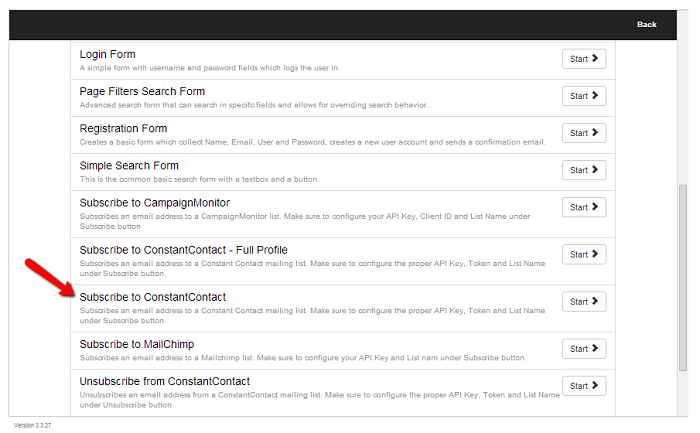
Task: Open the Subscribe to MailChimp heading
Action: [x=137, y=345]
